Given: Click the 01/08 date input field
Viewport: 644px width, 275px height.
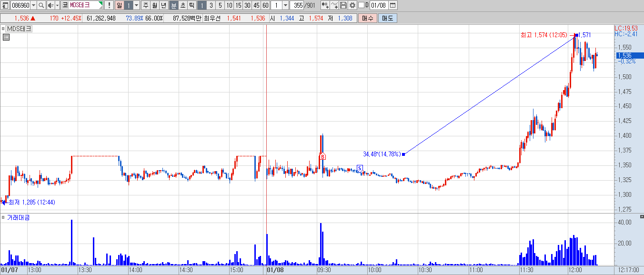Looking at the screenshot, I should 378,5.
